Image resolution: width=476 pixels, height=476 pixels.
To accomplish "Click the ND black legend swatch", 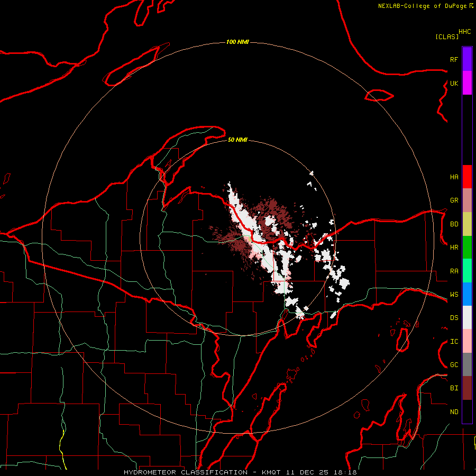I will click(x=467, y=411).
